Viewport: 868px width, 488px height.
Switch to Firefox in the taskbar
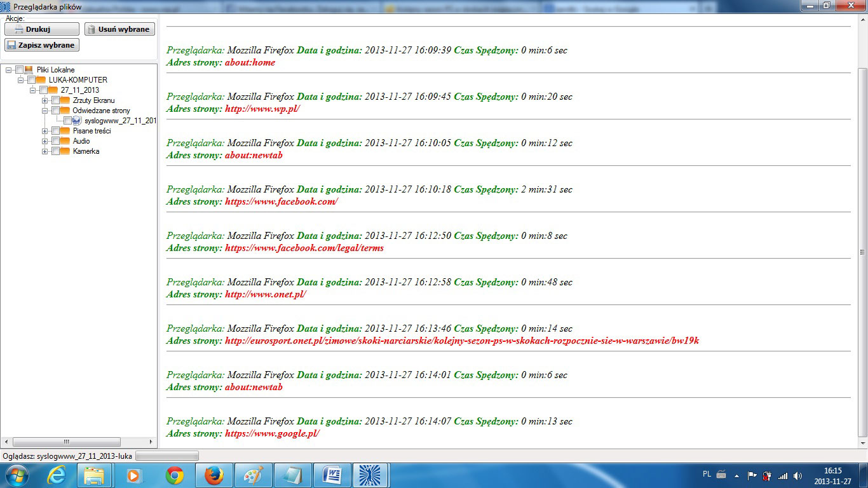[214, 475]
